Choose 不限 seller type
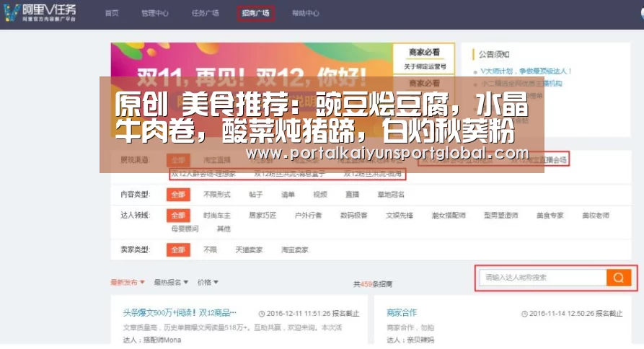This screenshot has height=349, width=644. click(x=210, y=249)
